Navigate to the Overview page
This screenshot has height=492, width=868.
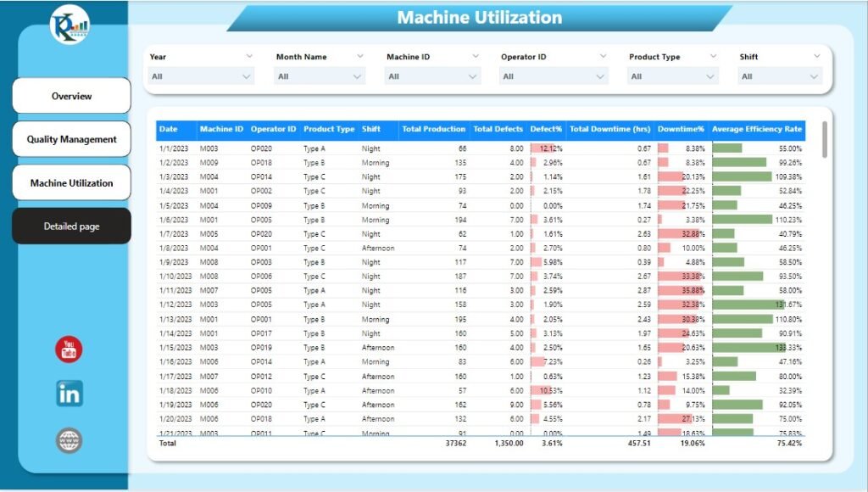[71, 96]
